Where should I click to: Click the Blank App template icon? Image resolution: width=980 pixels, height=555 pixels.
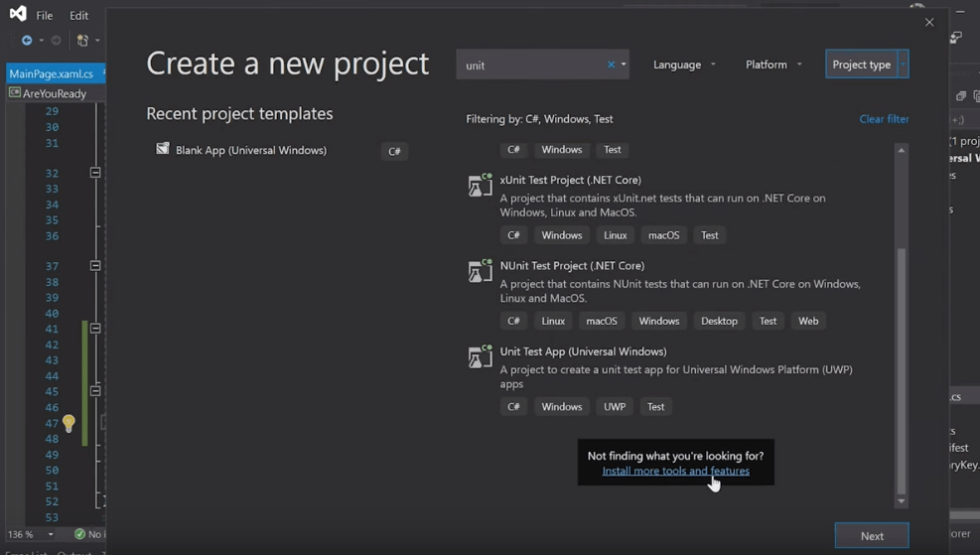point(163,149)
